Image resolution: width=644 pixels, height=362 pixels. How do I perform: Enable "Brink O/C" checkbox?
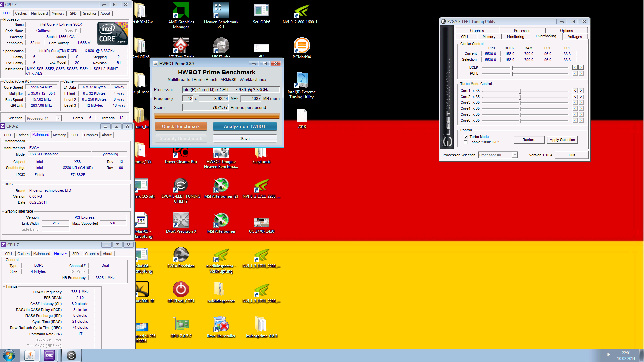coord(466,142)
